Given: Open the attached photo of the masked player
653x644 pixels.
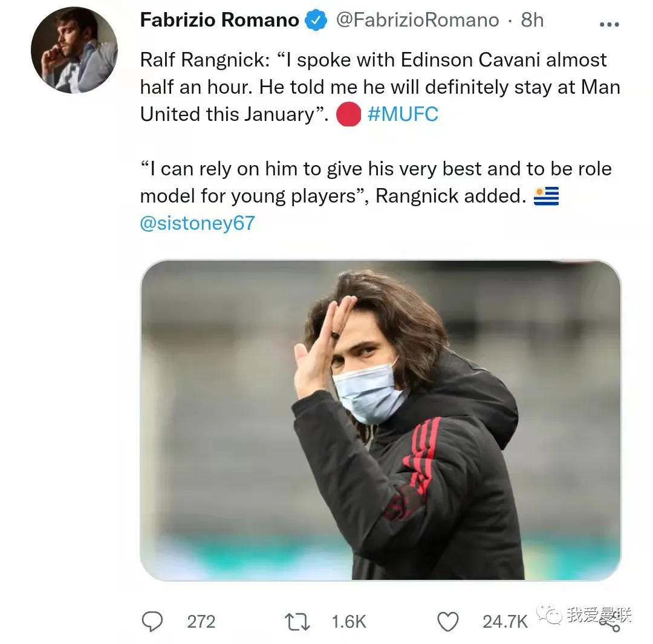Looking at the screenshot, I should tap(380, 420).
